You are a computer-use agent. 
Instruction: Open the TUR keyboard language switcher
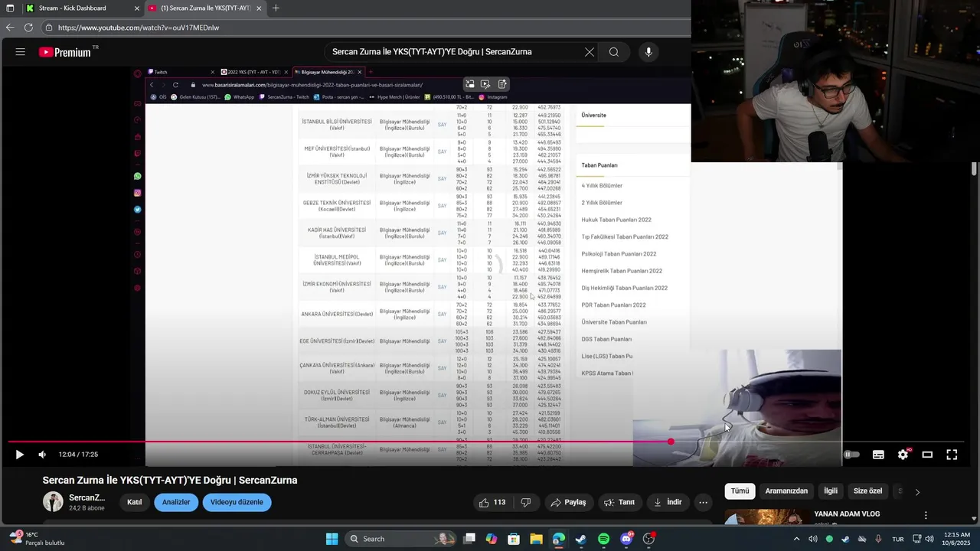point(897,539)
